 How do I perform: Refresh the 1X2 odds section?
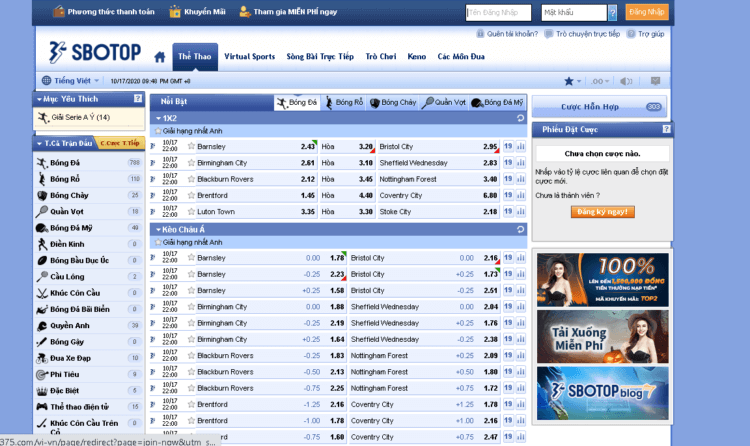520,118
